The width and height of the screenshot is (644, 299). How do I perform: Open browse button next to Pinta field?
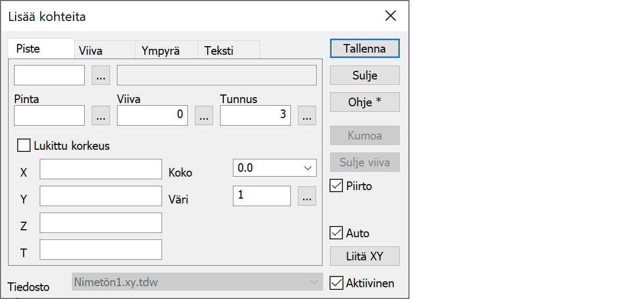coord(101,115)
